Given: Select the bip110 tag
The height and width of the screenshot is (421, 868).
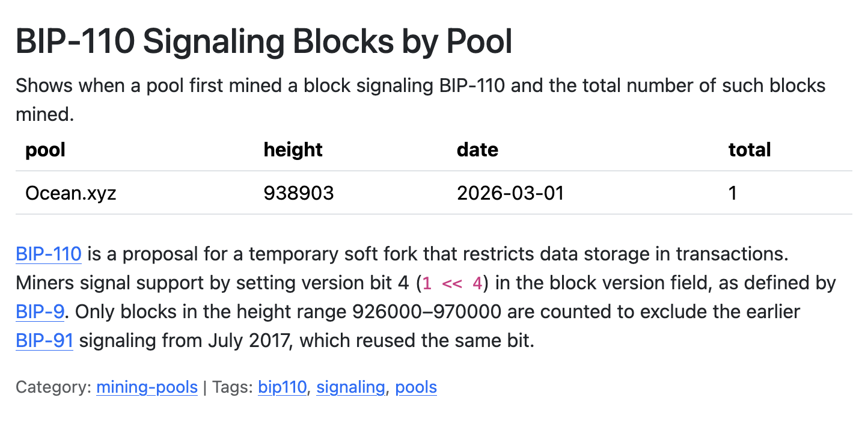Looking at the screenshot, I should [282, 387].
